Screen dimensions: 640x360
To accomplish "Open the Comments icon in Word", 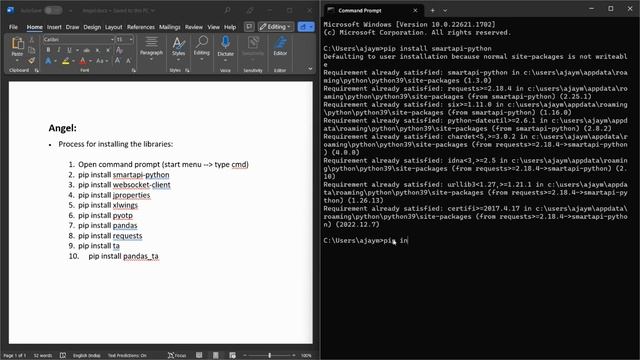I will (249, 27).
